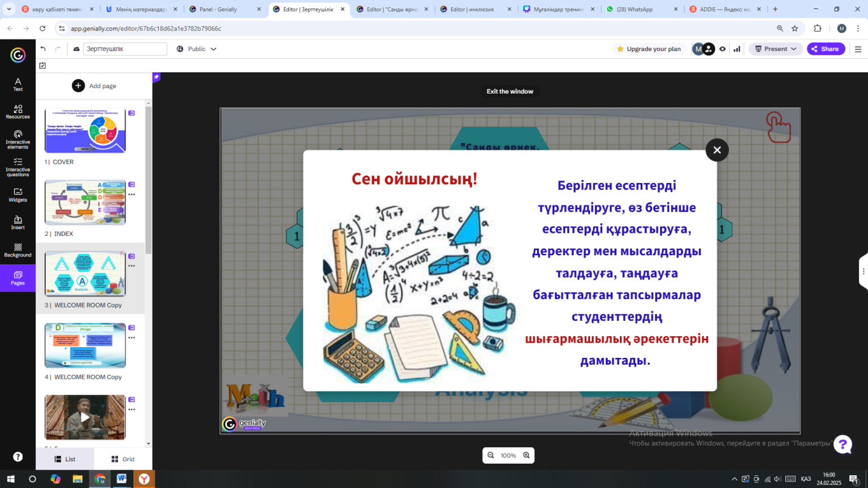
Task: Edit the title field Зерттеушілік
Action: pos(125,49)
